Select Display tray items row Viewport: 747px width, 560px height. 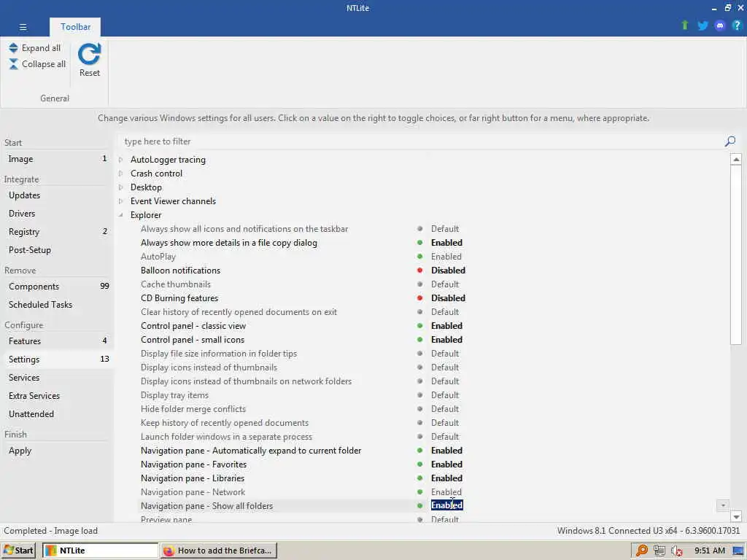click(x=174, y=395)
